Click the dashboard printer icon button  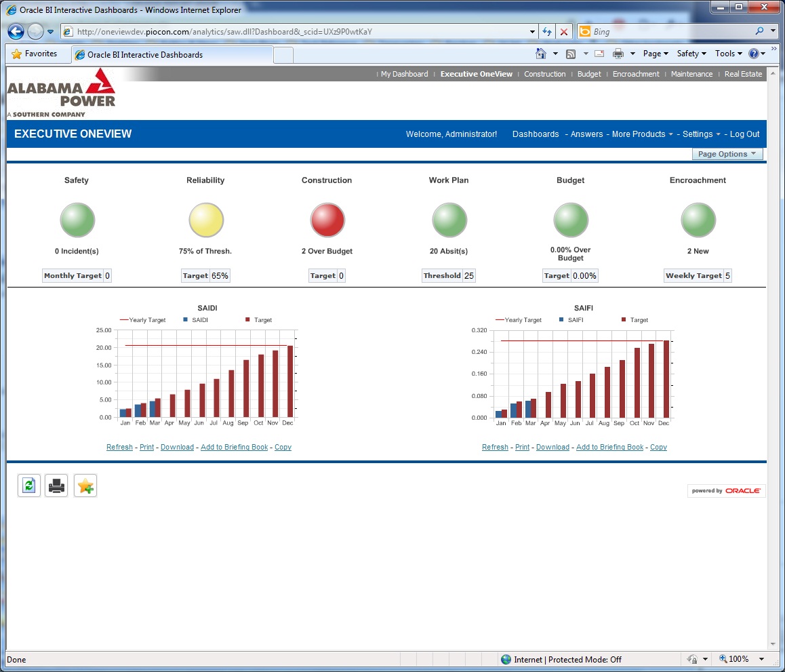(x=56, y=486)
